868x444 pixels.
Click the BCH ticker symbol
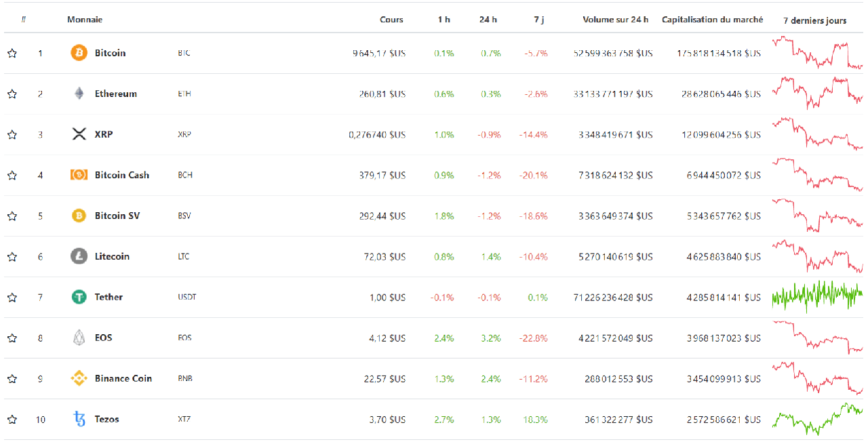[185, 175]
